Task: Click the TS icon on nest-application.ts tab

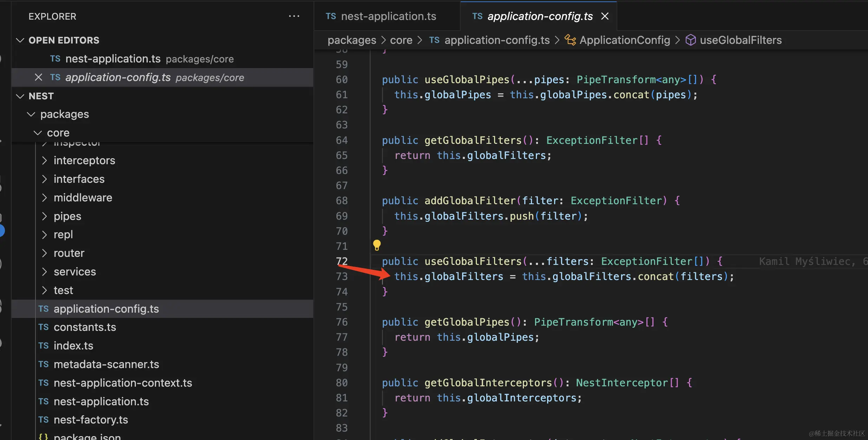Action: pos(331,16)
